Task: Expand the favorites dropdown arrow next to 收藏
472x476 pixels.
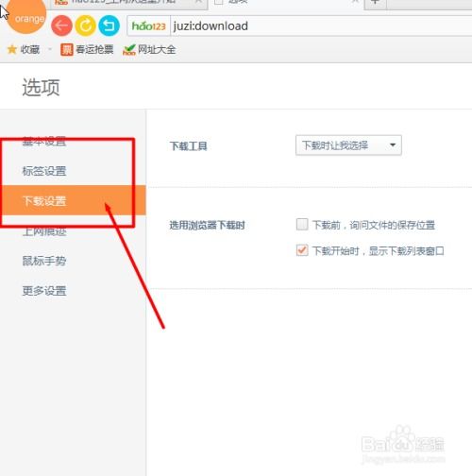Action: click(50, 49)
